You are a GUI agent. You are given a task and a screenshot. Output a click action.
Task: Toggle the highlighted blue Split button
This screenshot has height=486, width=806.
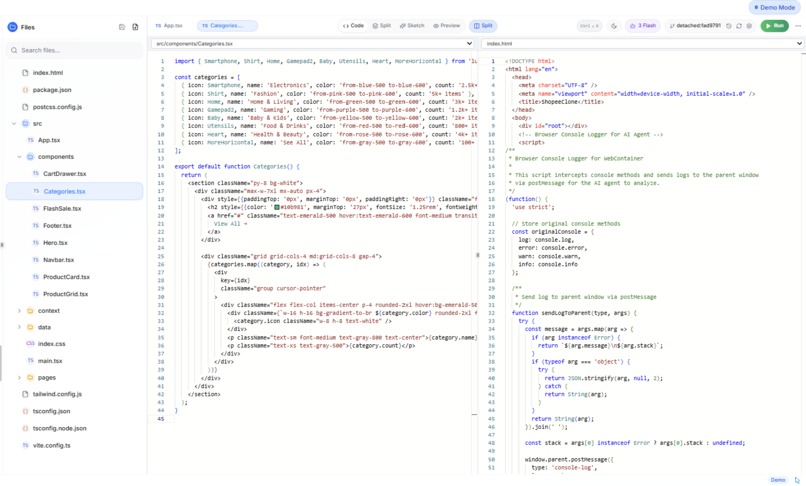(x=483, y=26)
